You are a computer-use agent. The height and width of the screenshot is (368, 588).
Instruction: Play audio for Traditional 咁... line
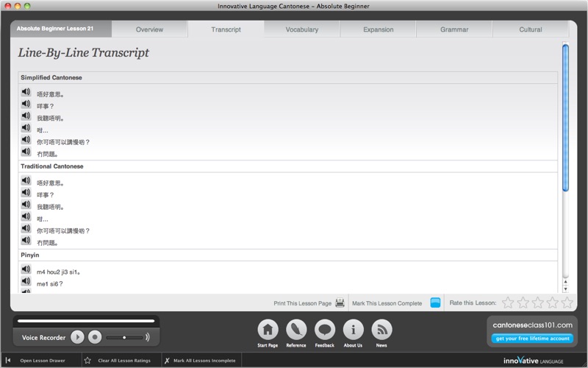click(x=26, y=216)
